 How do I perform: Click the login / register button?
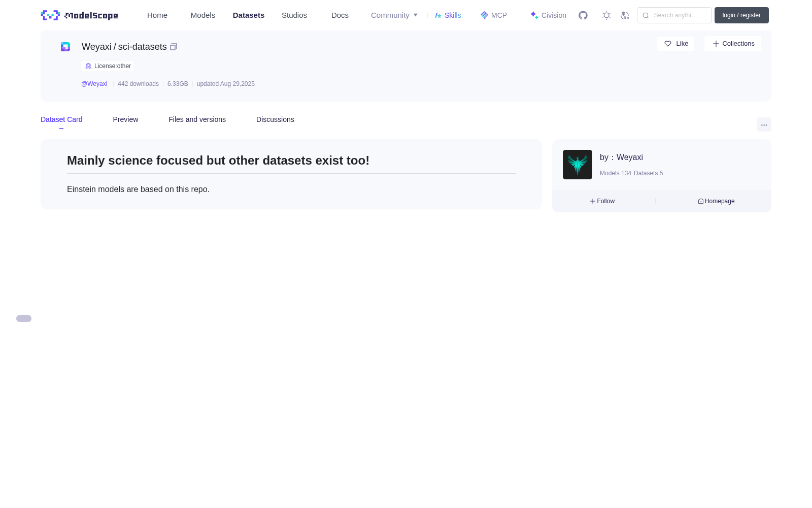point(741,15)
